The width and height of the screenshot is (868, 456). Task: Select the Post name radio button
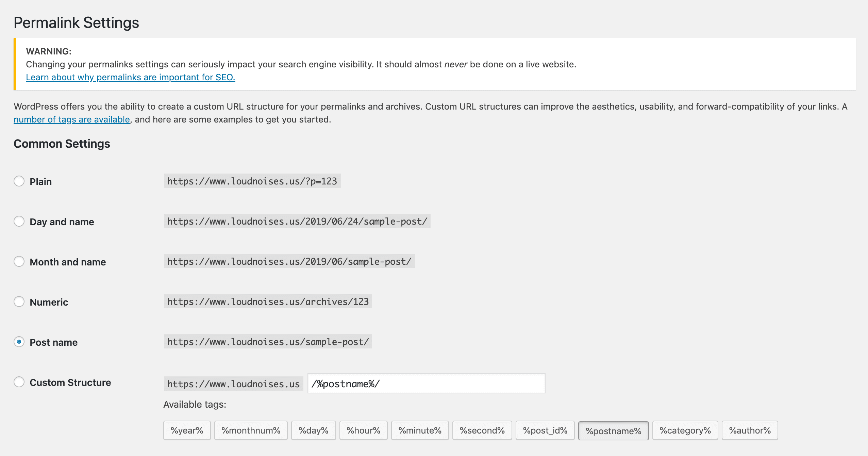tap(19, 342)
